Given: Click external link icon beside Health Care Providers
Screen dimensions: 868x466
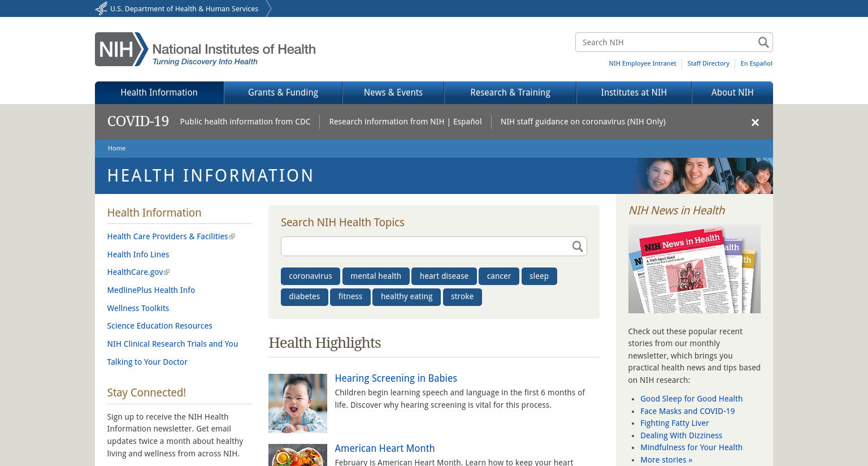Looking at the screenshot, I should click(232, 236).
